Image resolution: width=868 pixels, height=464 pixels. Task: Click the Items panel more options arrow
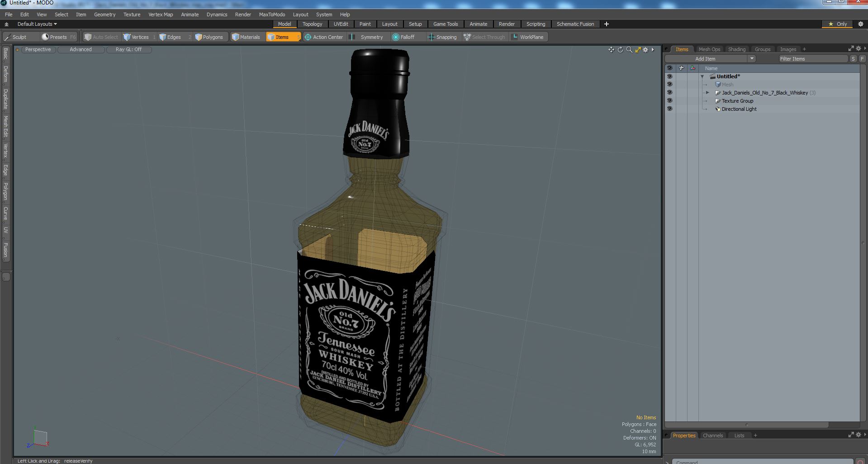tap(865, 48)
